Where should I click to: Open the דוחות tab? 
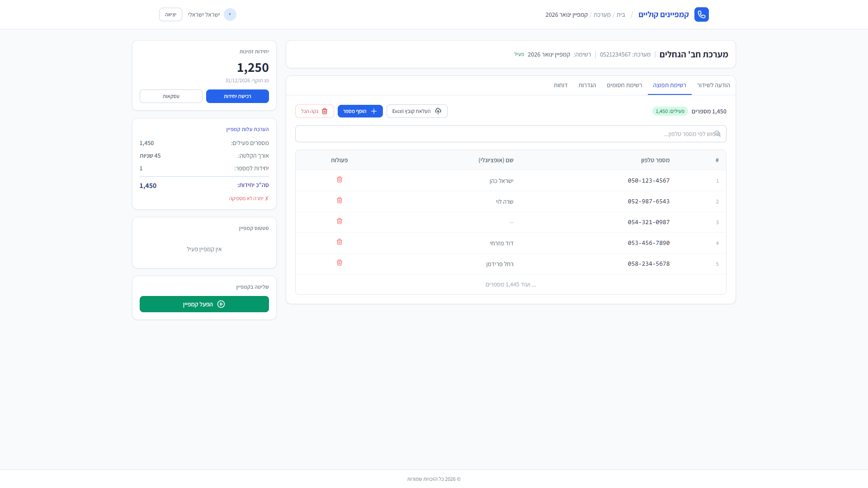click(x=560, y=85)
